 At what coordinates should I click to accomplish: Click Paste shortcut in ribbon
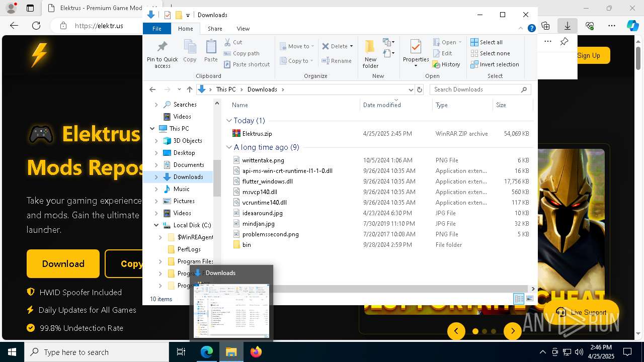point(247,64)
